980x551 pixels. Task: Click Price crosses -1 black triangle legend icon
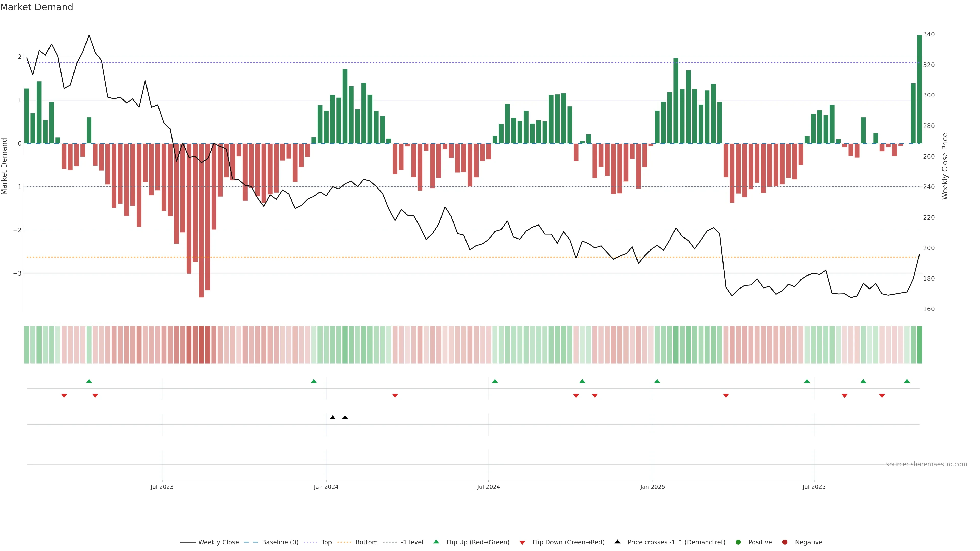click(x=617, y=542)
